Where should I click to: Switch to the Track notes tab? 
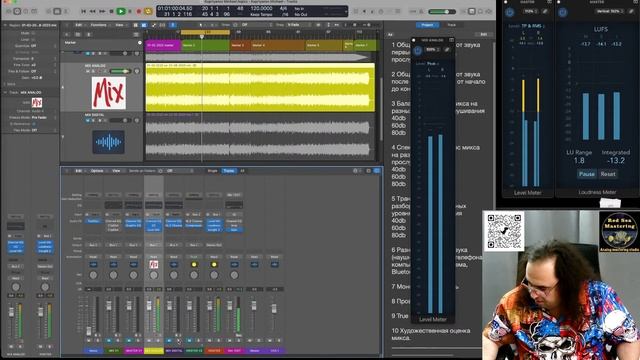point(451,25)
